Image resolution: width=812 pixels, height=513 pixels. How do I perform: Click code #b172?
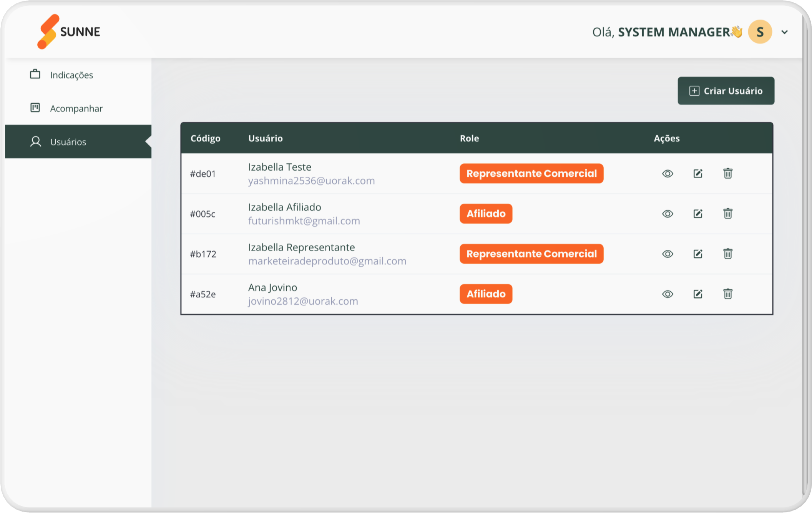pos(203,254)
